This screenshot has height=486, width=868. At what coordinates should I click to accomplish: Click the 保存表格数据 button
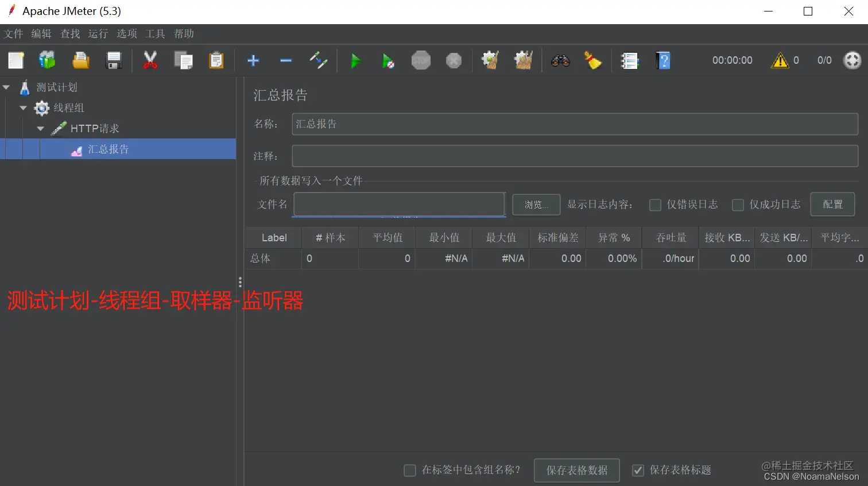point(576,470)
